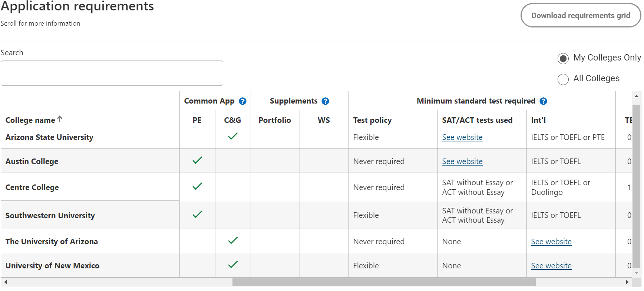Click horizontal scrollbar right arrow
Viewport: 644px width, 291px height.
627,282
